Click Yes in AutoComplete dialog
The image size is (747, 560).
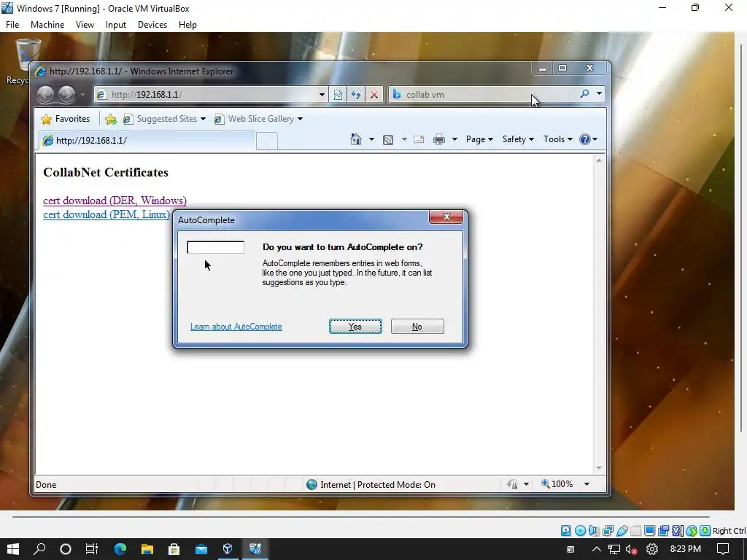(355, 327)
